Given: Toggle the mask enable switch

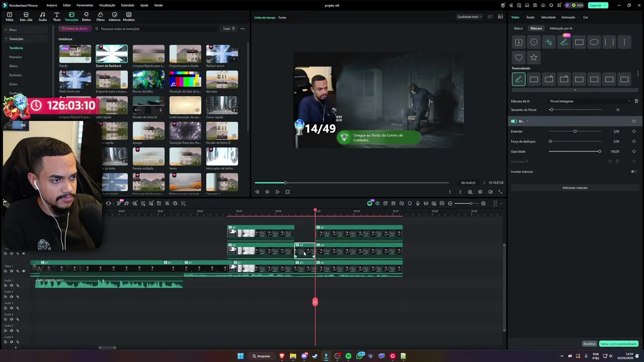Looking at the screenshot, I should pyautogui.click(x=514, y=121).
